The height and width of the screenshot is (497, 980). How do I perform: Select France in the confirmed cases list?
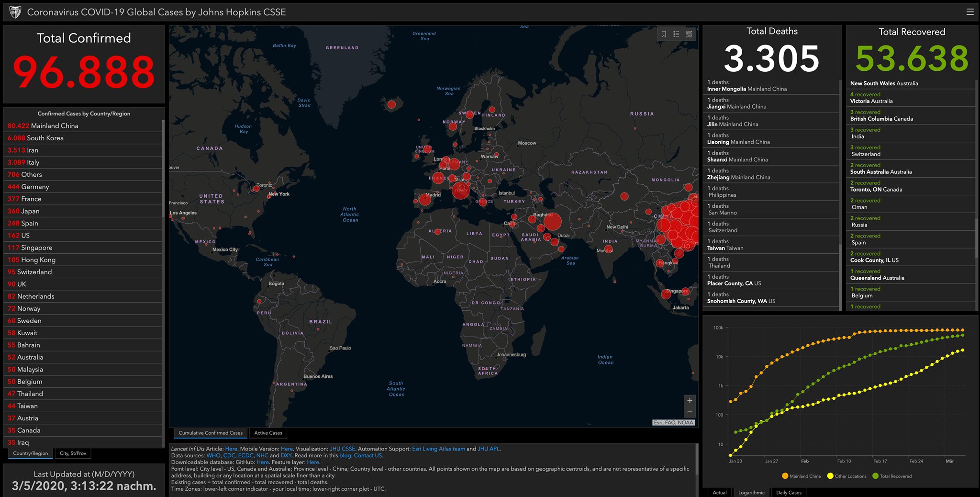pos(83,199)
